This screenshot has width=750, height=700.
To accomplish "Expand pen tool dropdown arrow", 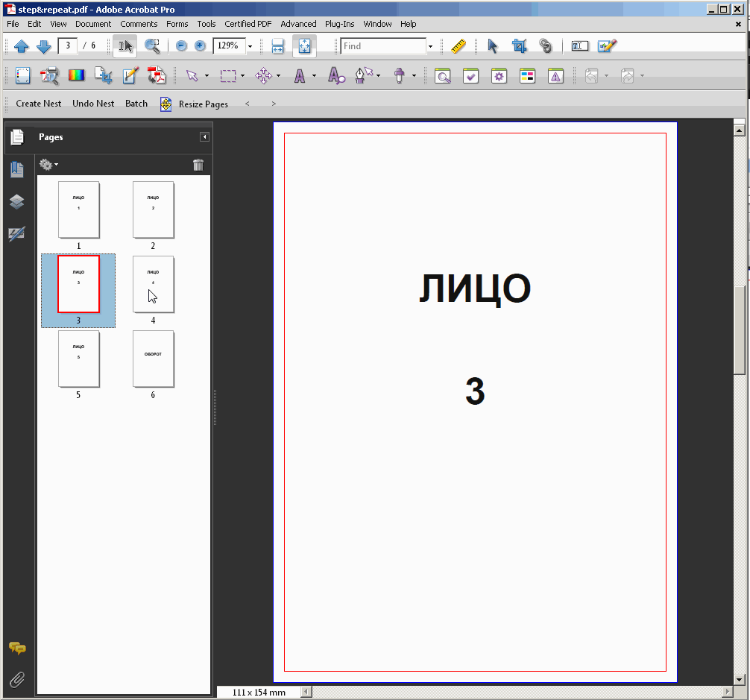I will coord(378,75).
